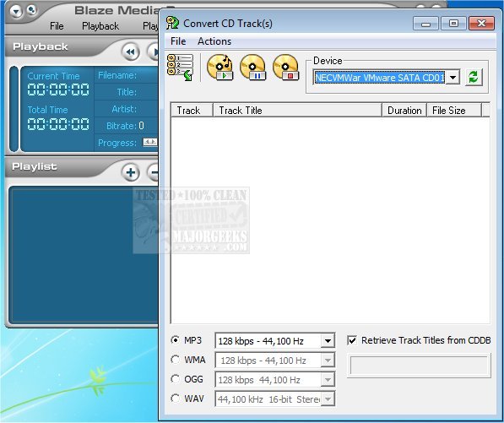Sort by the File Size column header
Screen dimensions: 504x423
pyautogui.click(x=454, y=111)
